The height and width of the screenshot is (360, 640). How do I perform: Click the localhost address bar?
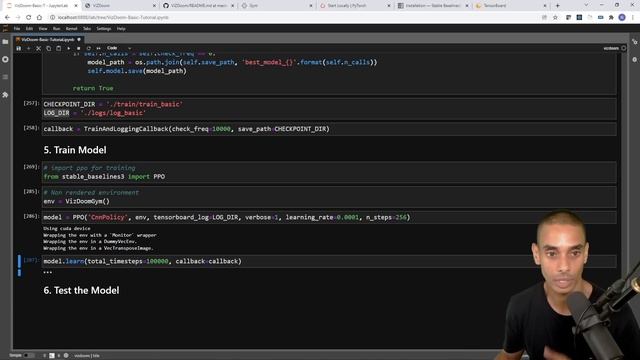(x=294, y=18)
